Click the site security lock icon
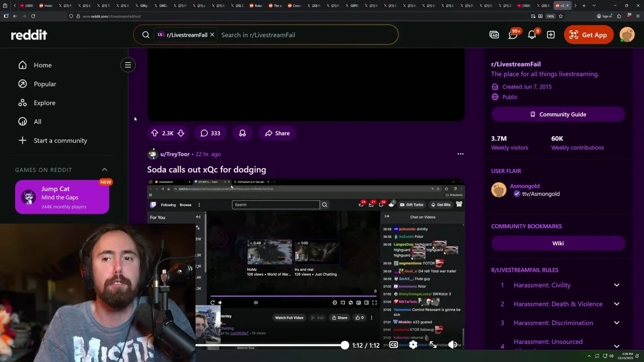Viewport: 644px width, 362px height. point(78,16)
